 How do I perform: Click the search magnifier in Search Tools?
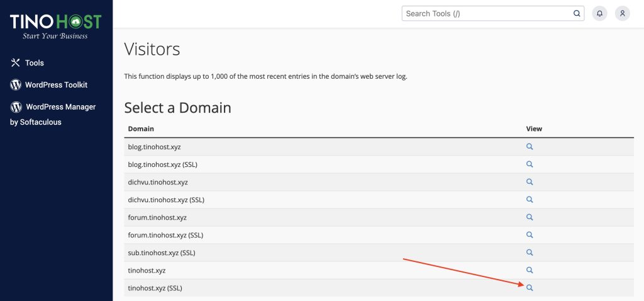pyautogui.click(x=577, y=14)
